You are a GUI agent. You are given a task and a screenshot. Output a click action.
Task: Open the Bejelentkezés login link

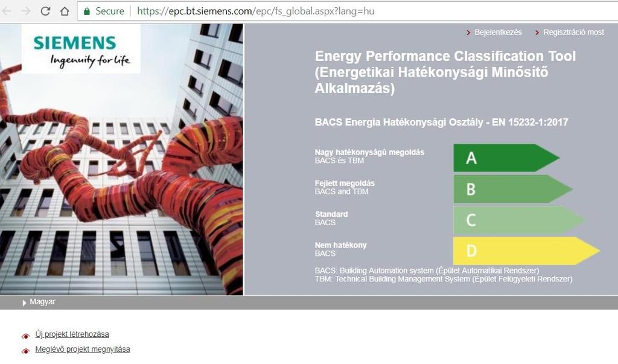[x=498, y=33]
